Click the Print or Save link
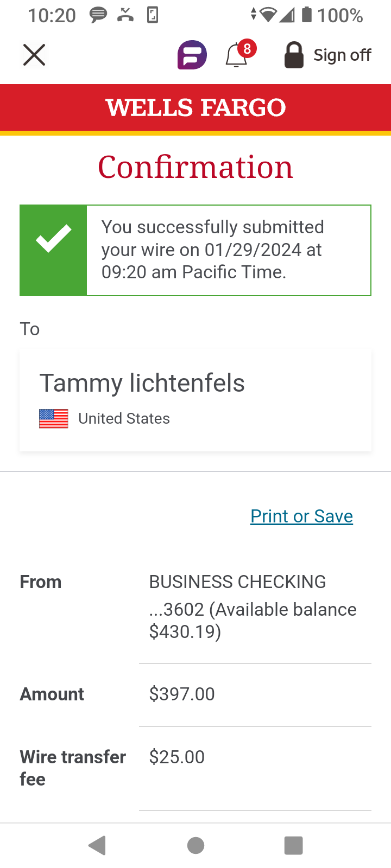This screenshot has height=868, width=391. coord(301,516)
